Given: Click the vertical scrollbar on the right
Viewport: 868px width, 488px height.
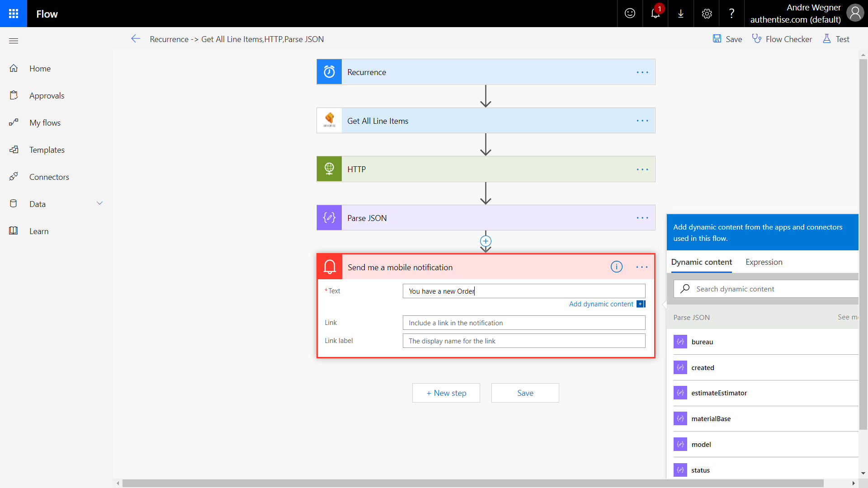Looking at the screenshot, I should (x=863, y=244).
